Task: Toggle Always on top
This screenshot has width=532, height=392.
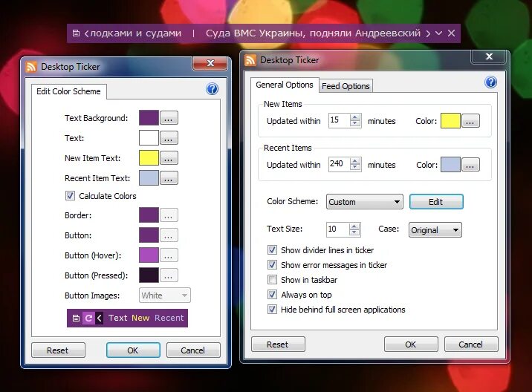Action: 272,294
